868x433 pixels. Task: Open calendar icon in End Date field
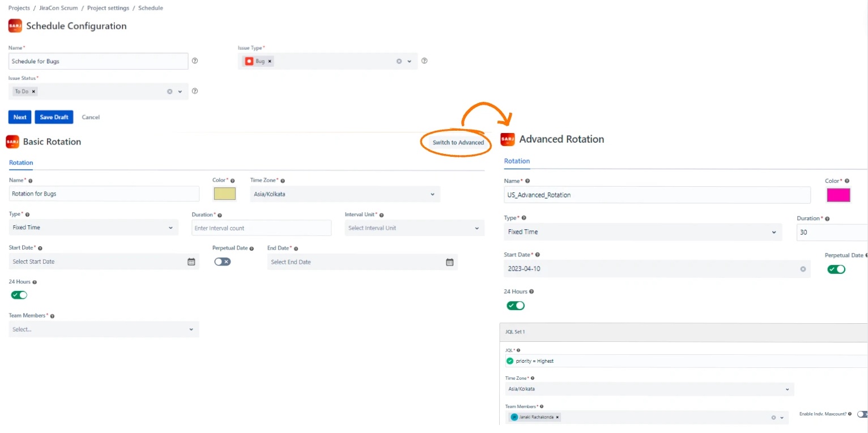450,262
